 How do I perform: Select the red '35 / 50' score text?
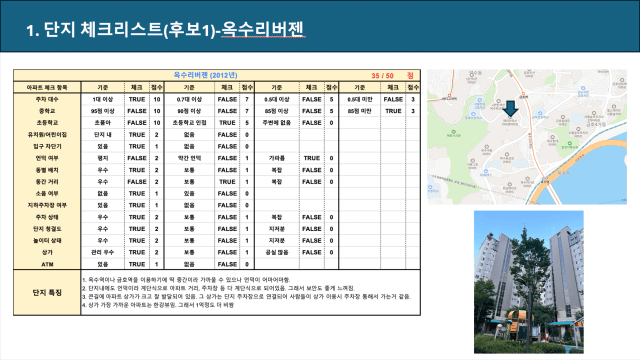pyautogui.click(x=382, y=76)
